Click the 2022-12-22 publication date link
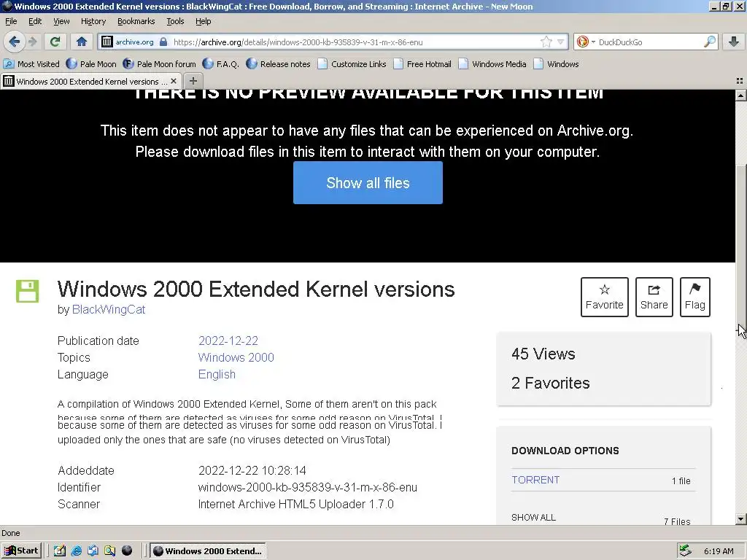 [228, 341]
